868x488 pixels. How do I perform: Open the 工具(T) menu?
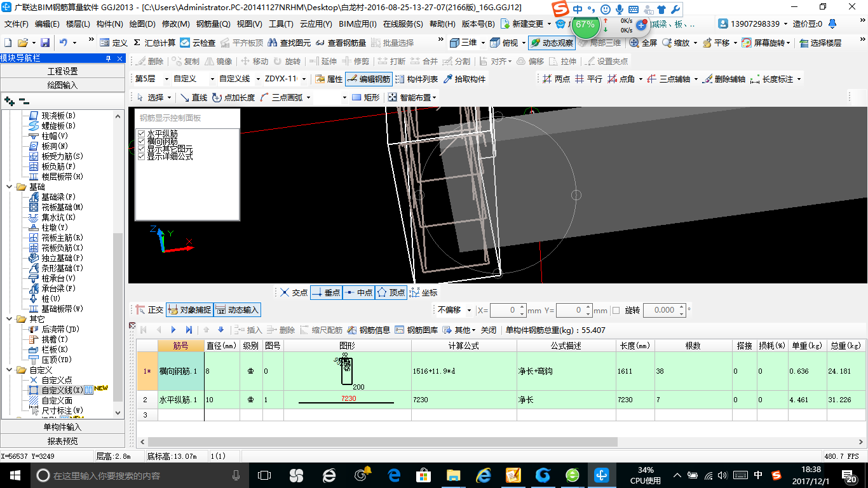(x=281, y=24)
